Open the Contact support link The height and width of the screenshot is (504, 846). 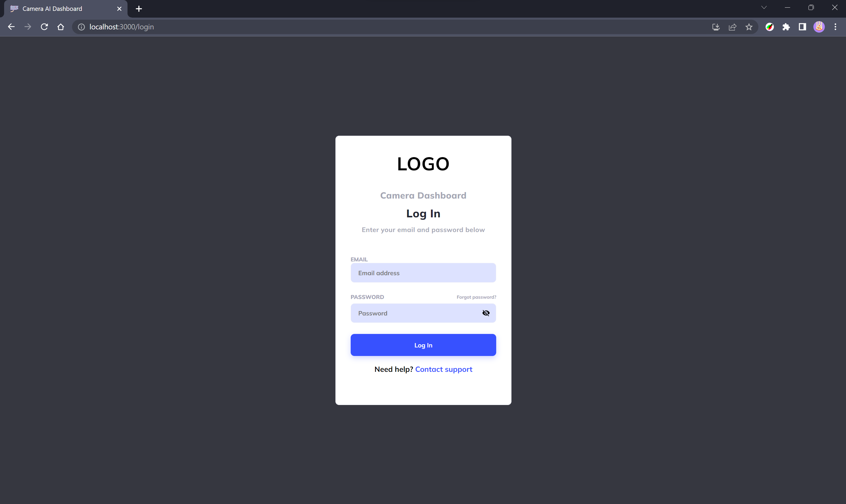pyautogui.click(x=444, y=369)
